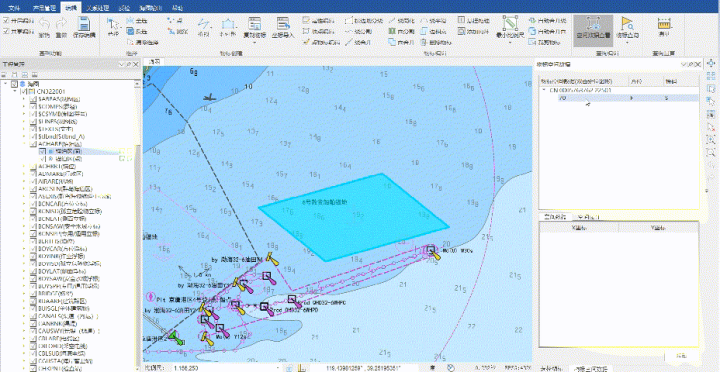Expand the AIRARE layer node
This screenshot has width=720, height=372.
(x=24, y=181)
